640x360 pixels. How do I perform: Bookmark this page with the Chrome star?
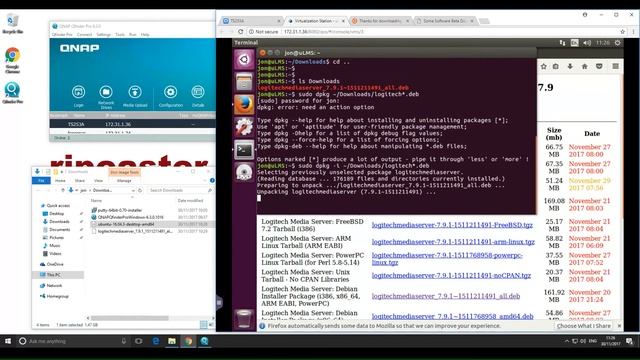click(622, 31)
